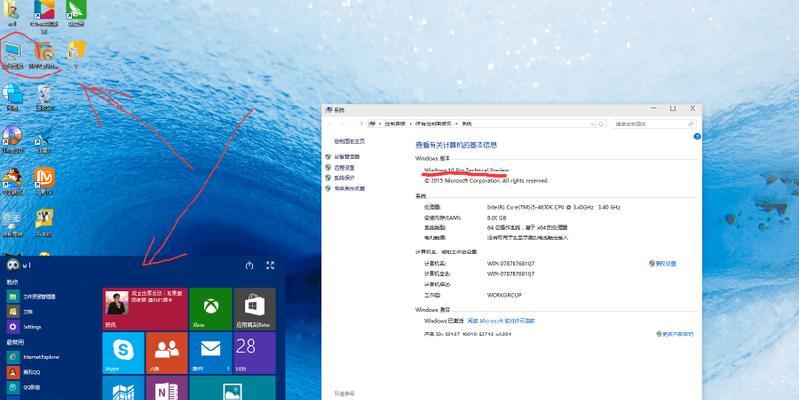This screenshot has width=799, height=400.
Task: Click the back arrow in System window
Action: pyautogui.click(x=330, y=124)
